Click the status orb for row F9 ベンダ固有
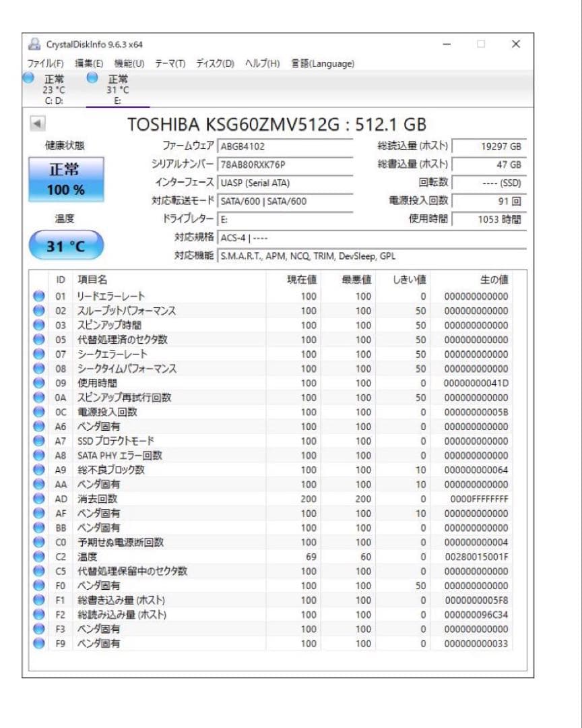Viewport: 582px width, 728px height. point(39,644)
